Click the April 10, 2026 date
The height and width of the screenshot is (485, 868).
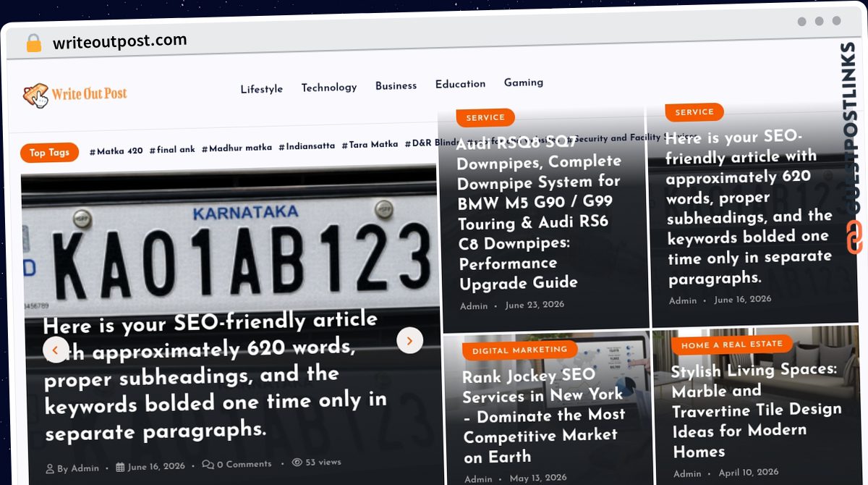(749, 473)
